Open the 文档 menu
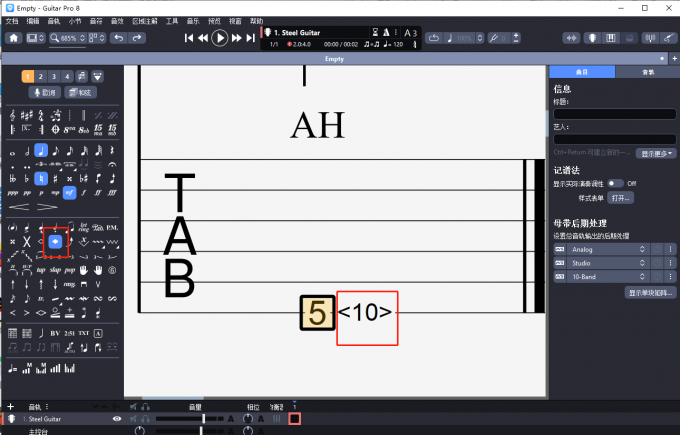680x435 pixels. tap(11, 21)
